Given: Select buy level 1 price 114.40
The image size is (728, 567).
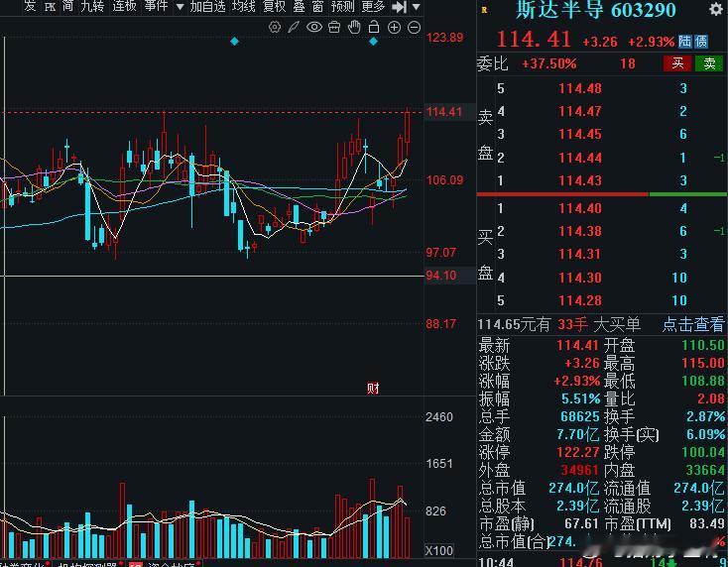Looking at the screenshot, I should (580, 208).
